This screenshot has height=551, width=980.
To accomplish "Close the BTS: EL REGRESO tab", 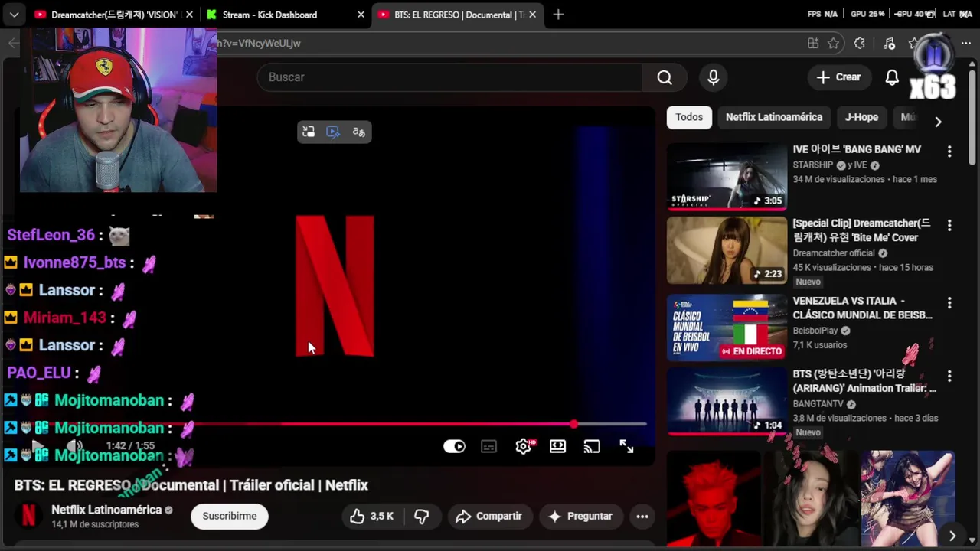I will click(532, 15).
